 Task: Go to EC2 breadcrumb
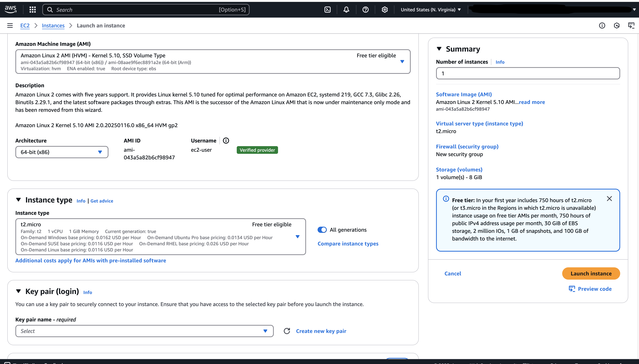coord(25,26)
